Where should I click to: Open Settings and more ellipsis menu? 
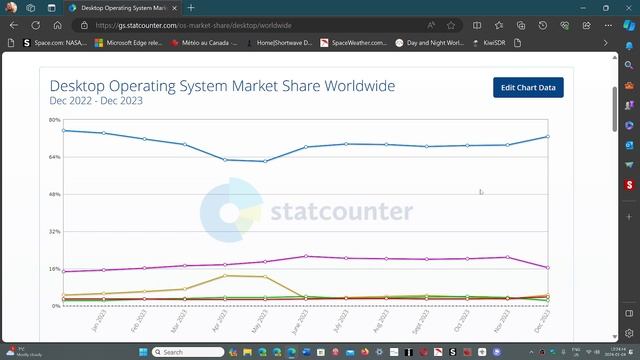[608, 25]
